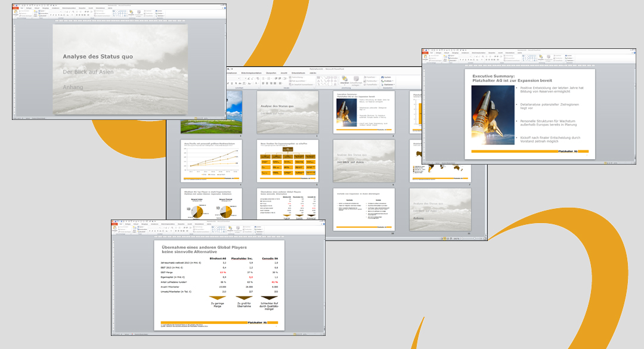Click align left icon in center window
This screenshot has height=349, width=644.
click(263, 83)
